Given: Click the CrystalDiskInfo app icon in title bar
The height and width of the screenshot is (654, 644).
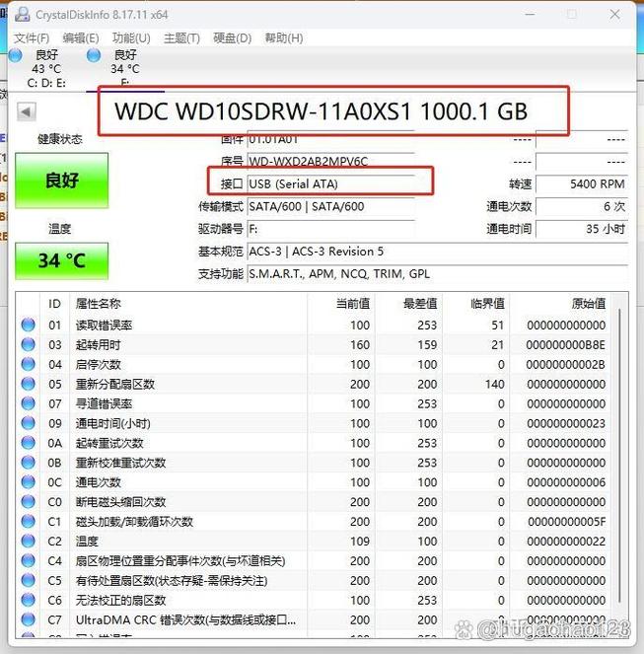Looking at the screenshot, I should pyautogui.click(x=22, y=15).
